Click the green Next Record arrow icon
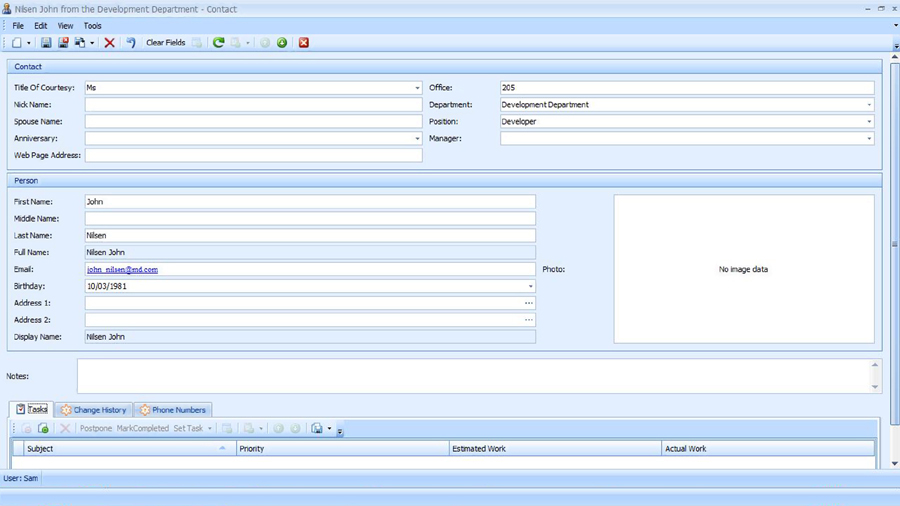 pyautogui.click(x=282, y=43)
